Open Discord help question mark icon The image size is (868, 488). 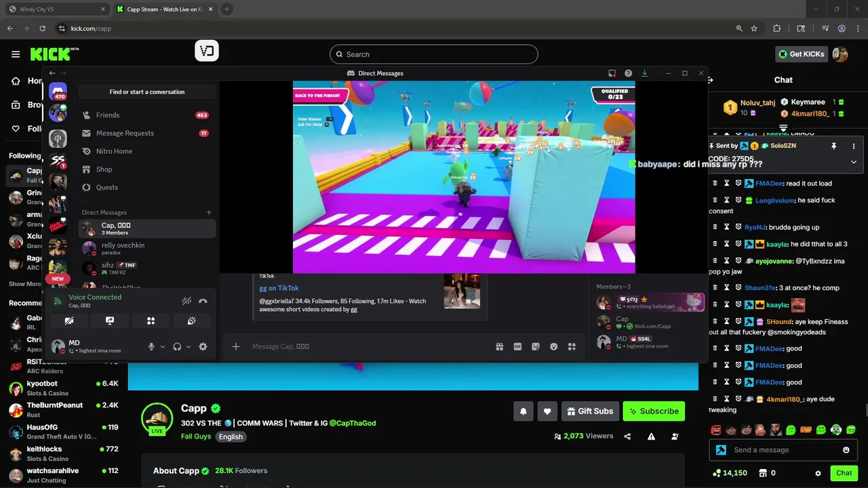click(x=629, y=73)
